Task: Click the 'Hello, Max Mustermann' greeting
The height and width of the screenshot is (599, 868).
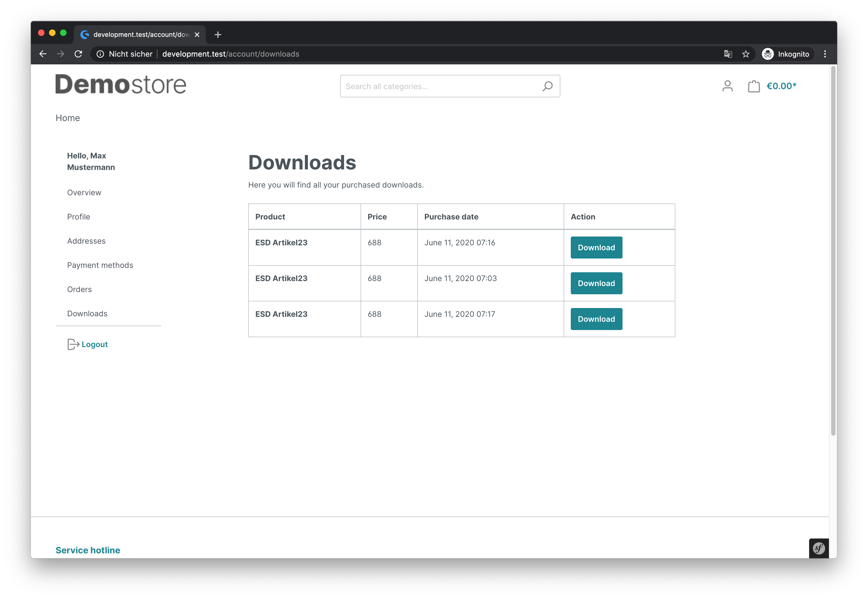Action: (91, 161)
